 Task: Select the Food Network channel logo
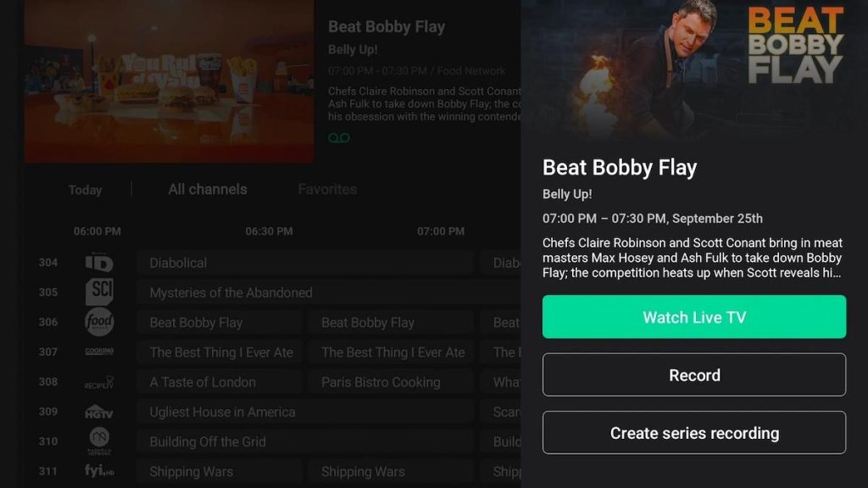(99, 321)
